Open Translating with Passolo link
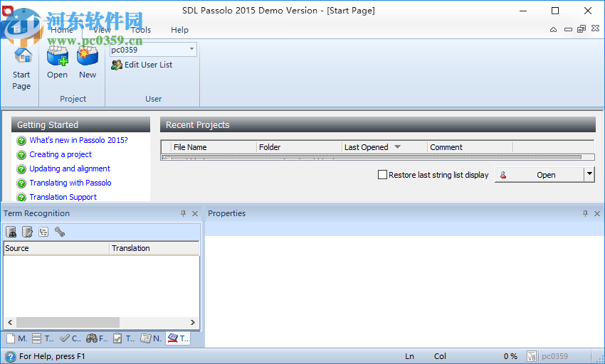Image resolution: width=605 pixels, height=364 pixels. tap(70, 183)
